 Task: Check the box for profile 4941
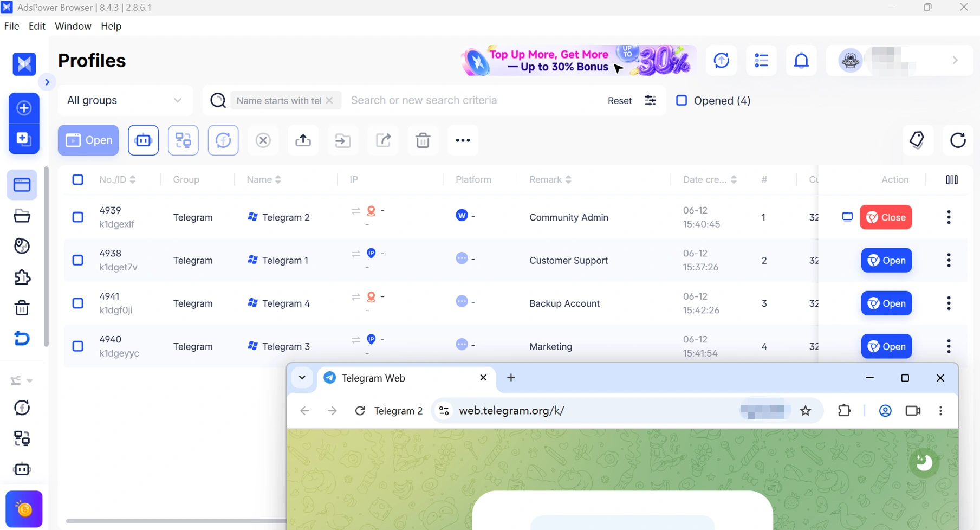(78, 303)
